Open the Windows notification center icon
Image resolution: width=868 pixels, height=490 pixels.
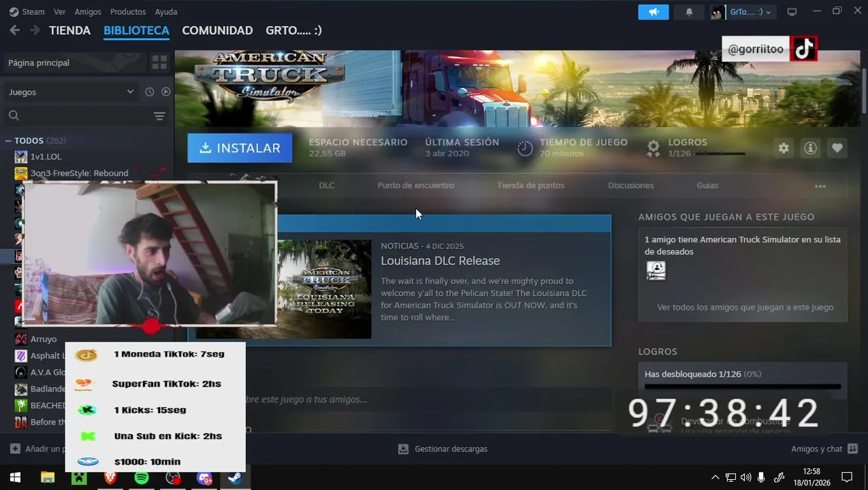click(x=847, y=478)
